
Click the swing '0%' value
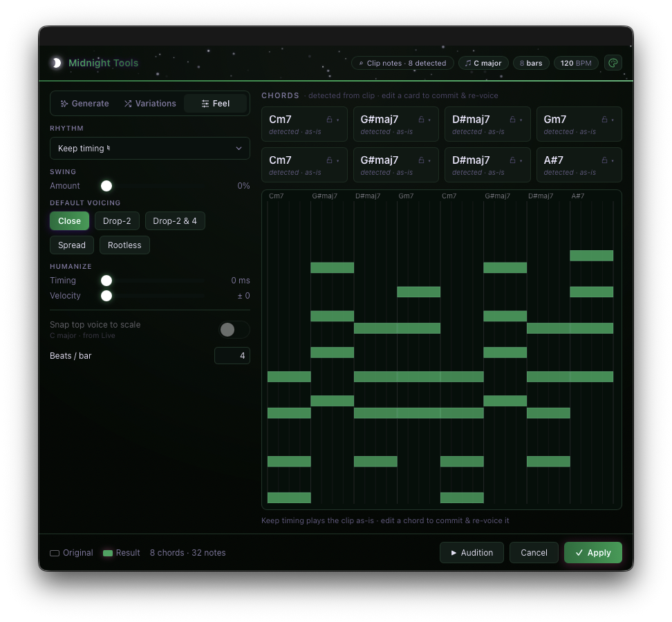coord(243,186)
